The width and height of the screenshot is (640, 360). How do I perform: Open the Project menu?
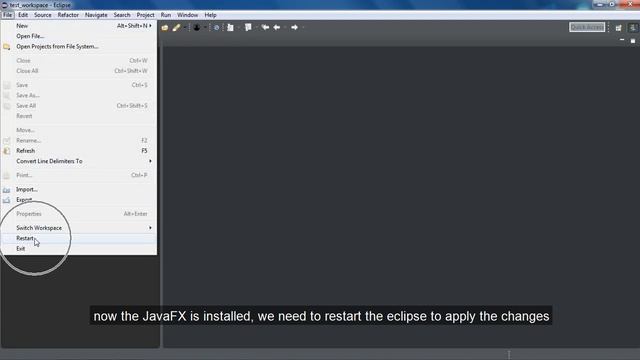pos(145,15)
